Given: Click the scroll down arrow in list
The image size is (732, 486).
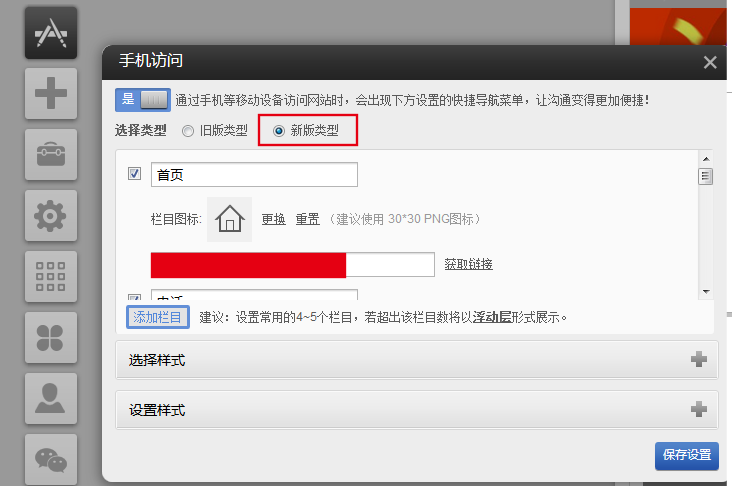Looking at the screenshot, I should [x=705, y=291].
